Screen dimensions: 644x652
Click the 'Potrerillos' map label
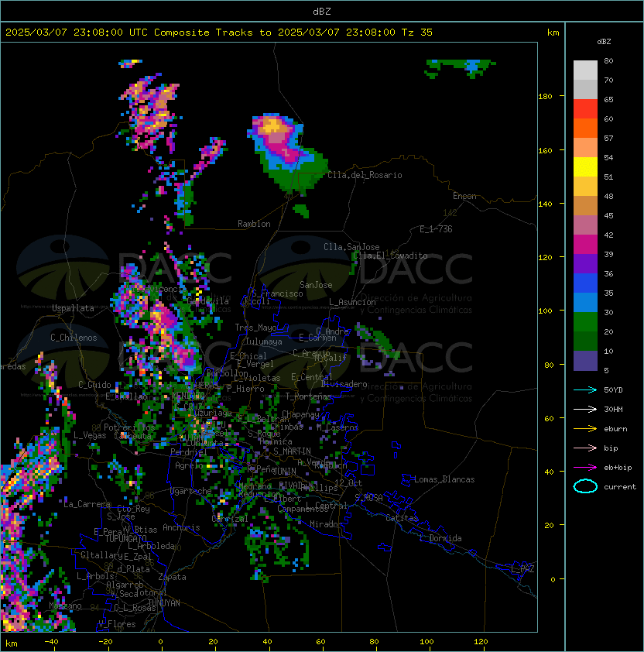pyautogui.click(x=129, y=427)
